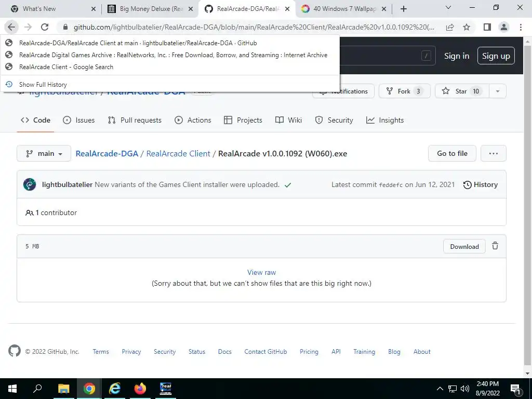This screenshot has height=399, width=532.
Task: Navigate to RealArcade-DGA breadcrumb link
Action: pyautogui.click(x=107, y=154)
